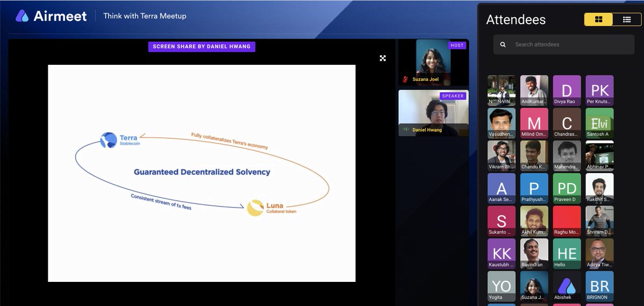
Task: Select Suzana Joel's host video tile
Action: (433, 62)
